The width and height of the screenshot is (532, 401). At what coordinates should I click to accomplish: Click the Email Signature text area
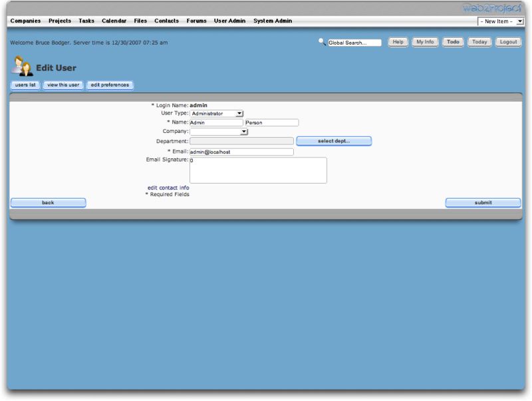[258, 170]
